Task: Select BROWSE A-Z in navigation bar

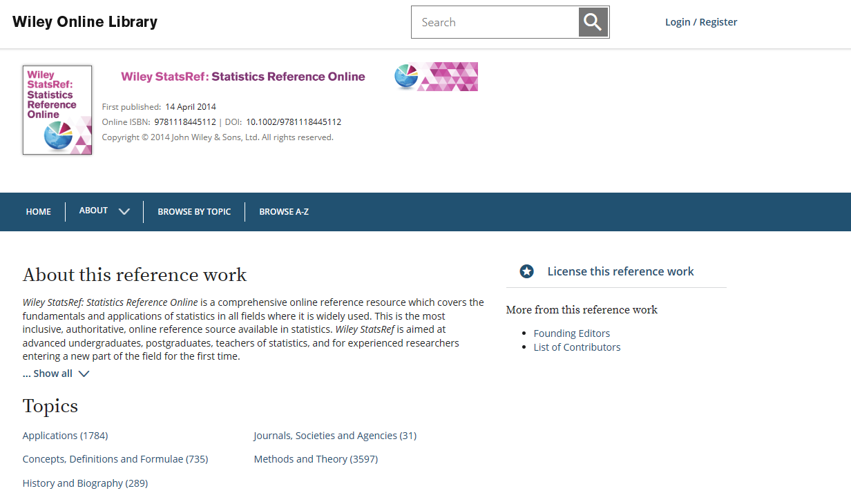Action: tap(284, 212)
